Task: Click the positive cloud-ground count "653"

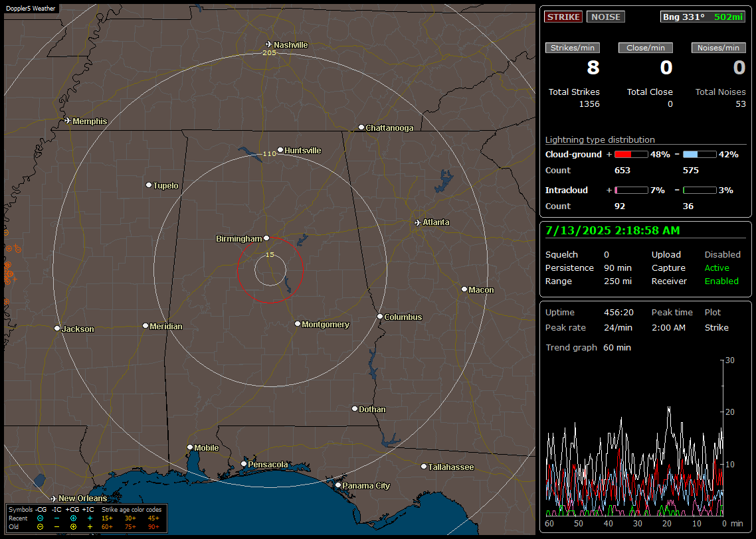Action: point(622,170)
